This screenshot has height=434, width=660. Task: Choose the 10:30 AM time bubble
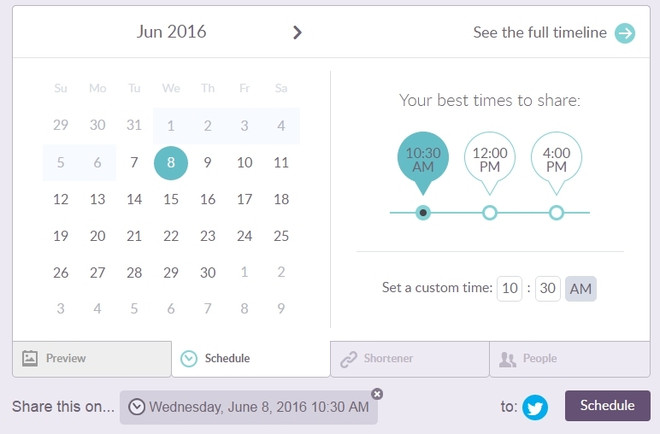(x=423, y=162)
